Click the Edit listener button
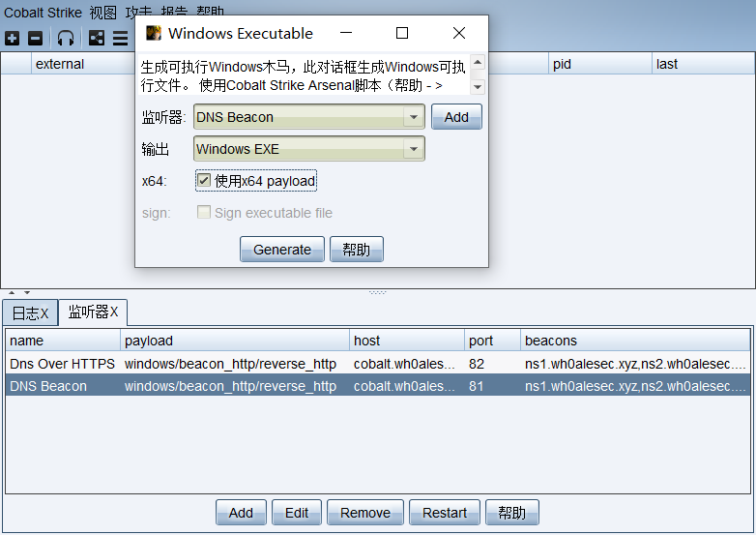The height and width of the screenshot is (535, 756). (297, 513)
